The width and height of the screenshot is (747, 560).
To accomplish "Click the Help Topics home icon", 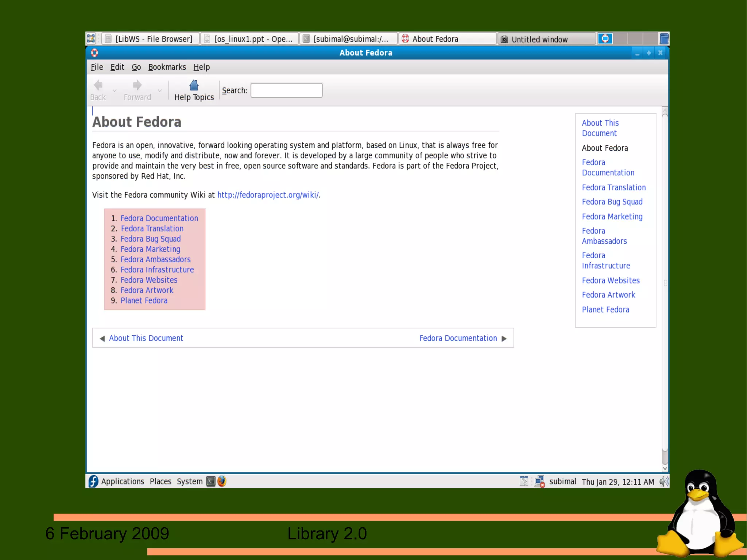I will (x=194, y=85).
